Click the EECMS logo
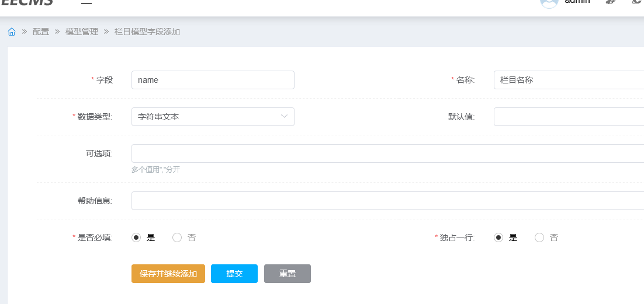This screenshot has width=644, height=304. tap(27, 2)
